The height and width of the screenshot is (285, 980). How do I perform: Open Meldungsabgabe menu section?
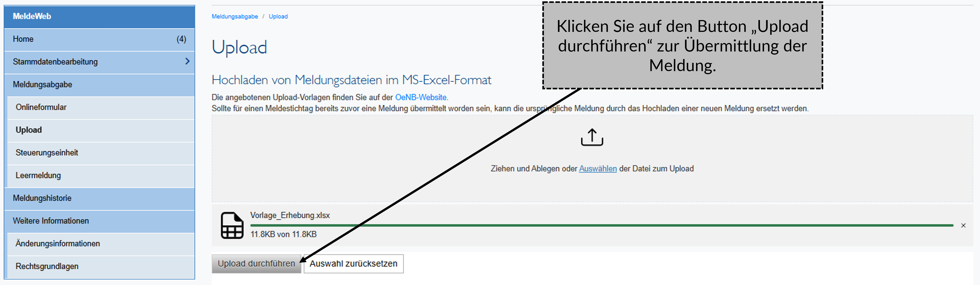[42, 84]
